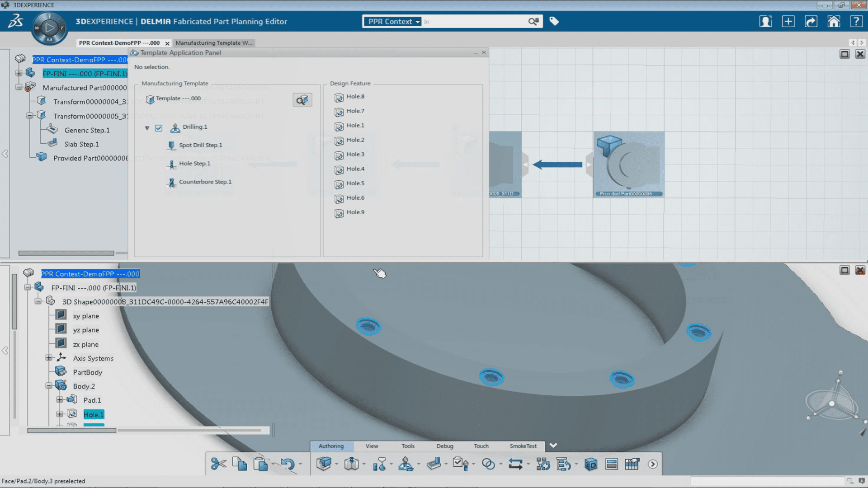Switch to the Debug tab
The width and height of the screenshot is (868, 488).
pos(445,446)
